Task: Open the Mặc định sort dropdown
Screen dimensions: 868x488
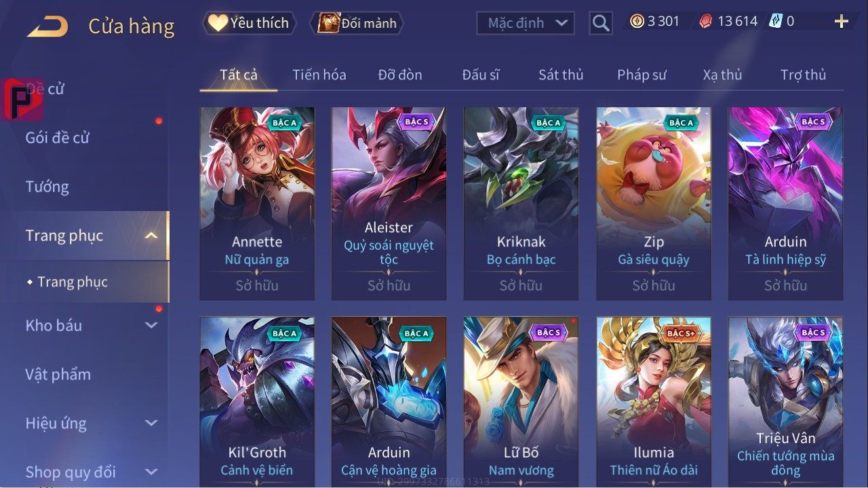Action: pyautogui.click(x=525, y=23)
